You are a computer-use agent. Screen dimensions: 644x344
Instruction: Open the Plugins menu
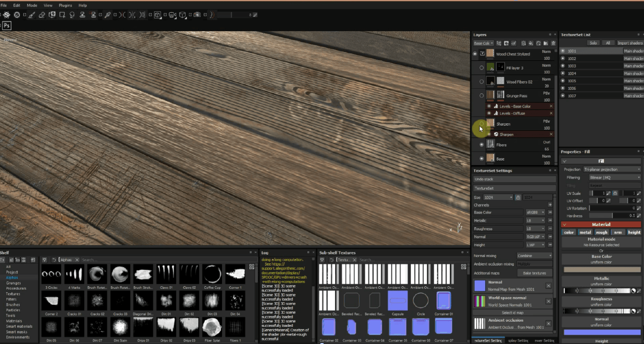click(x=65, y=5)
